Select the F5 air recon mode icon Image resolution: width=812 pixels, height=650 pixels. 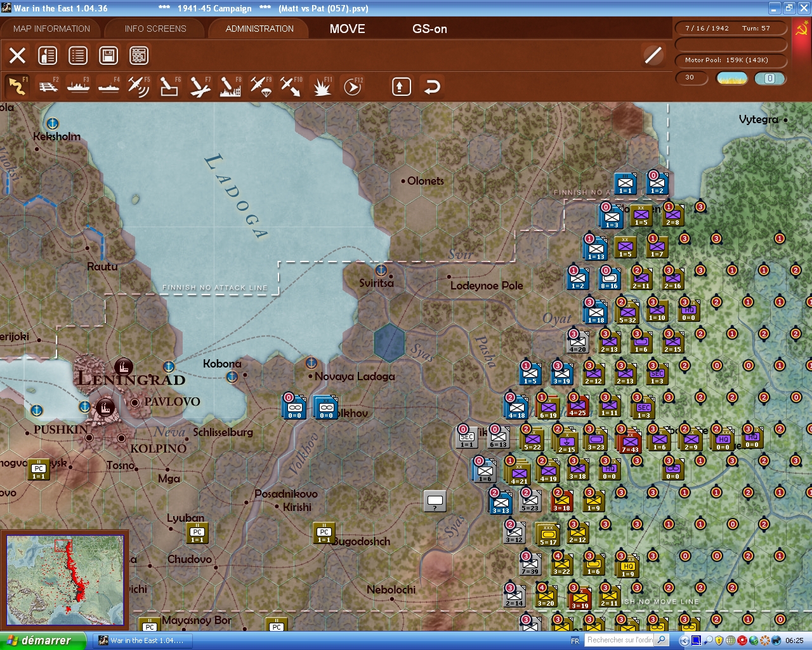pos(139,86)
